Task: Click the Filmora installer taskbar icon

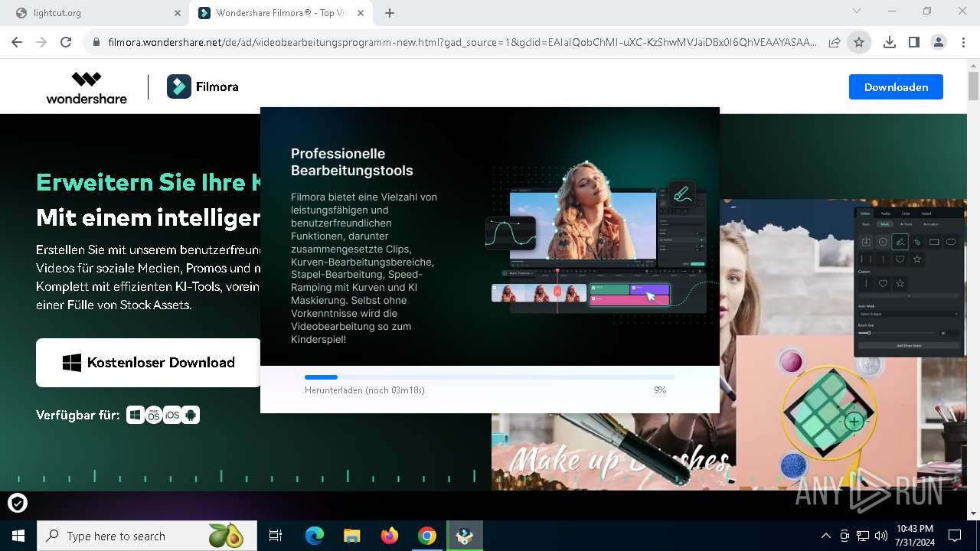Action: click(x=465, y=536)
